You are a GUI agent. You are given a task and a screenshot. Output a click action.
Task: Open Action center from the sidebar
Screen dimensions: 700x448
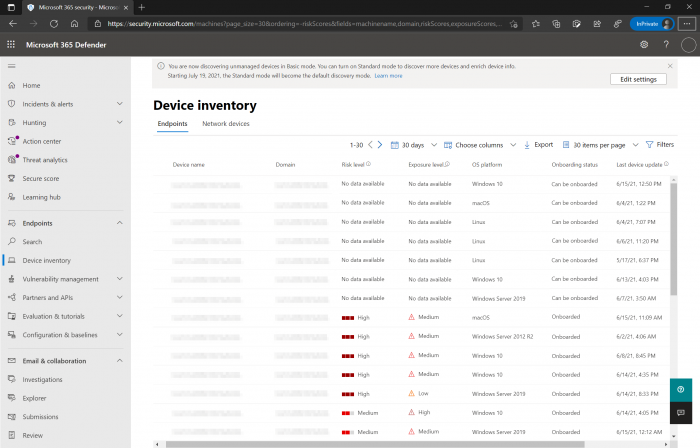pos(41,141)
